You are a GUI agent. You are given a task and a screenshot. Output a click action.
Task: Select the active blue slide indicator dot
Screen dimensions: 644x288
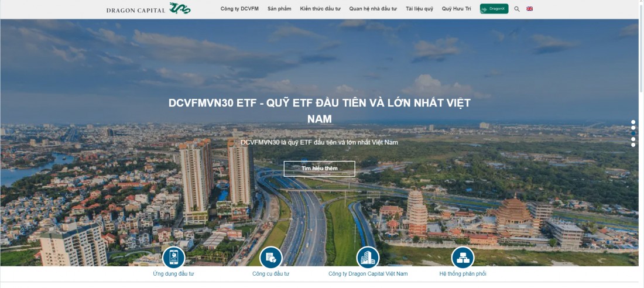[x=633, y=133]
